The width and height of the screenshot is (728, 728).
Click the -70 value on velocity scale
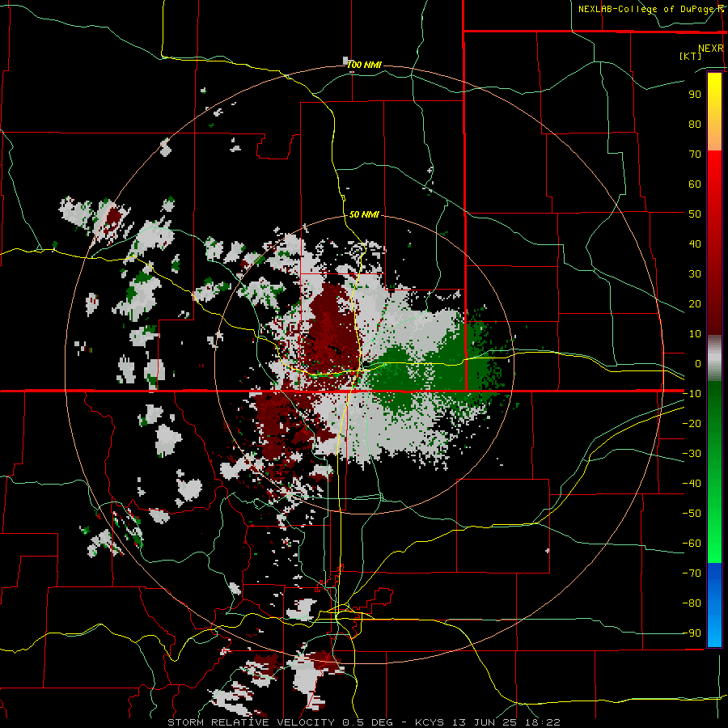click(x=692, y=574)
